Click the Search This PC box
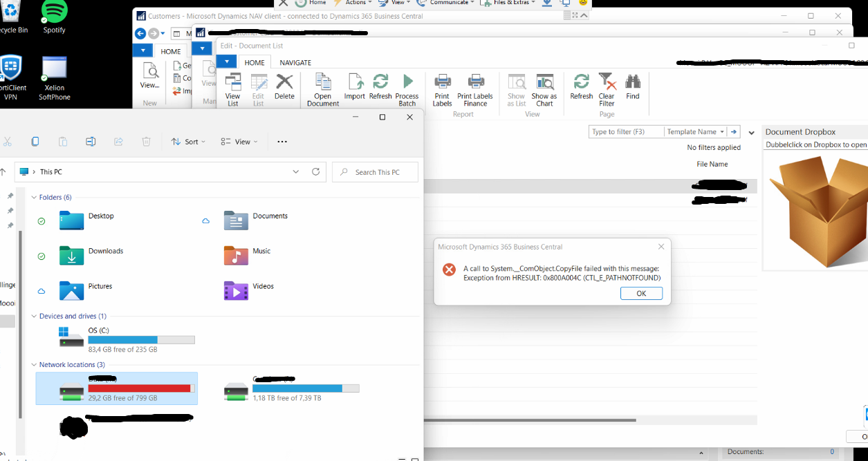The height and width of the screenshot is (461, 868). [376, 172]
